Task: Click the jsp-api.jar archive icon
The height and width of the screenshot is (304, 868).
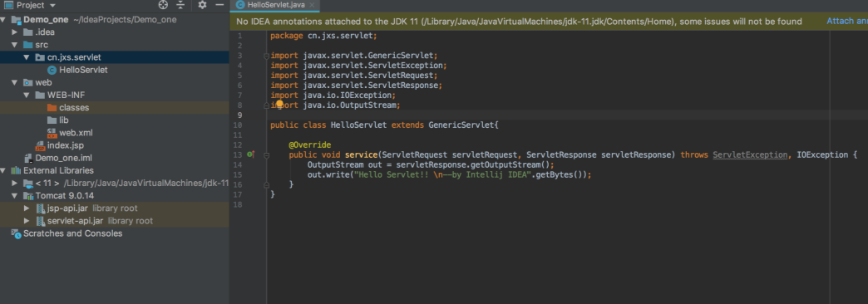Action: click(41, 208)
